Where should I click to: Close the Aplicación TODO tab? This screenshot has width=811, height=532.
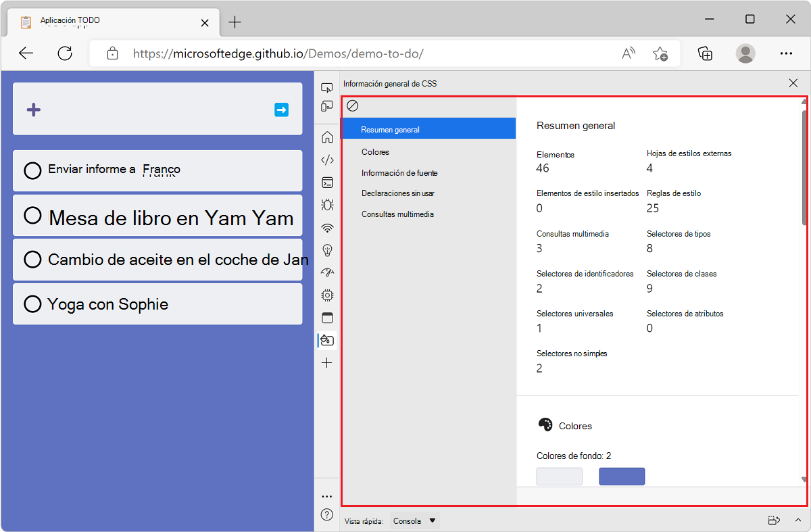click(205, 22)
